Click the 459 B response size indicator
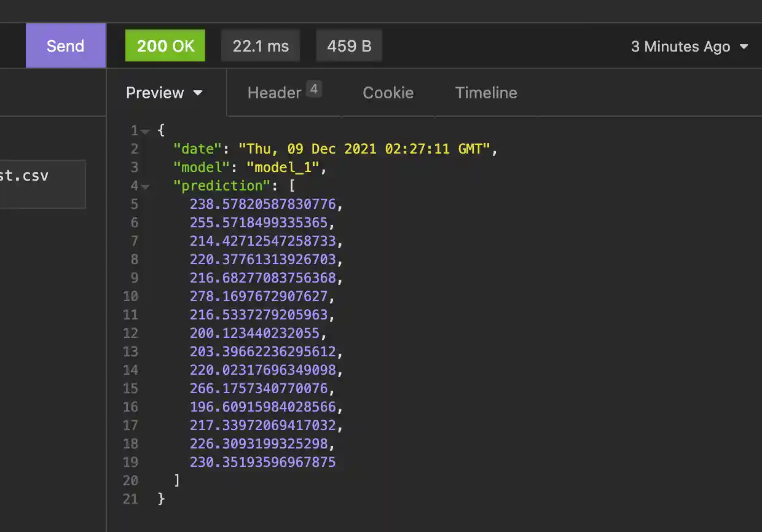Viewport: 762px width, 532px height. [x=349, y=45]
